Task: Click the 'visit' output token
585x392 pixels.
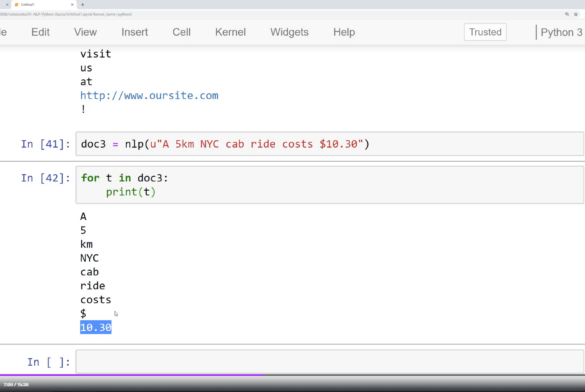Action: pos(96,54)
